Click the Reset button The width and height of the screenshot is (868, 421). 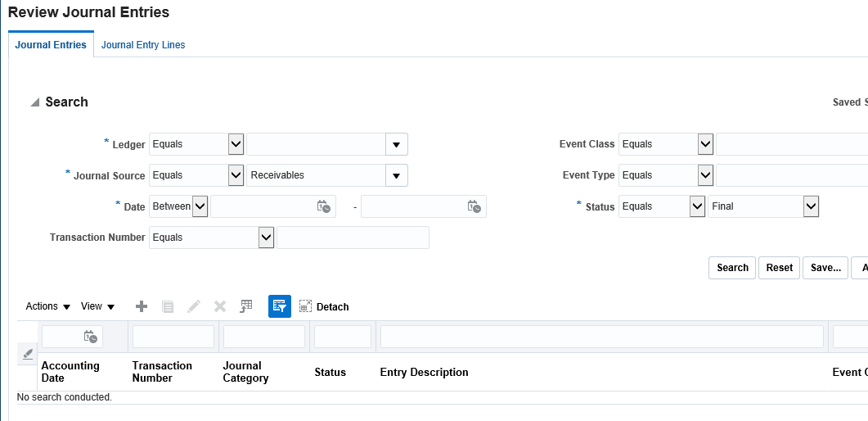(779, 268)
